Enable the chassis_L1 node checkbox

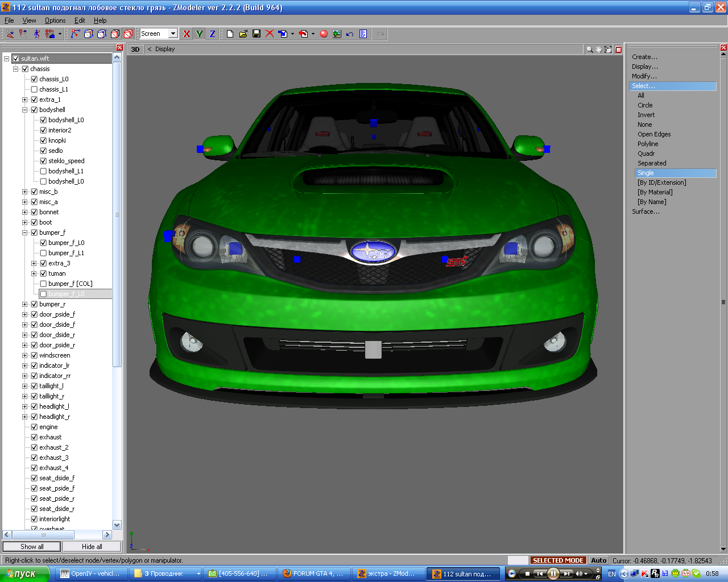[x=34, y=89]
